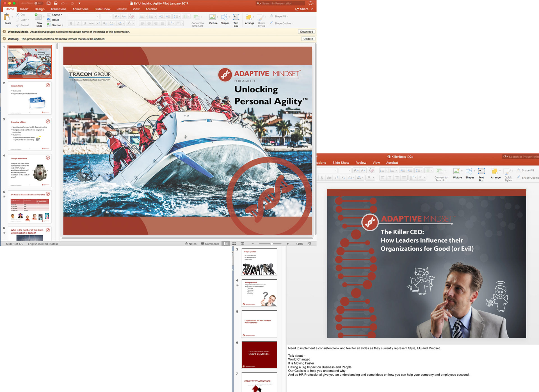Toggle Notes pane in status bar
The image size is (539, 392).
191,244
